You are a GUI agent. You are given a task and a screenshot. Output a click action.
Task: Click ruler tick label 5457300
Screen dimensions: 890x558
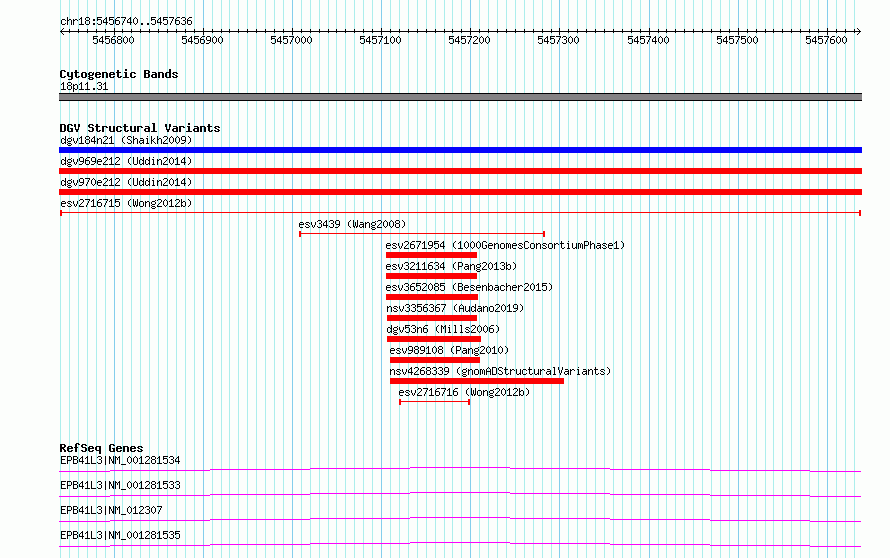pos(559,40)
